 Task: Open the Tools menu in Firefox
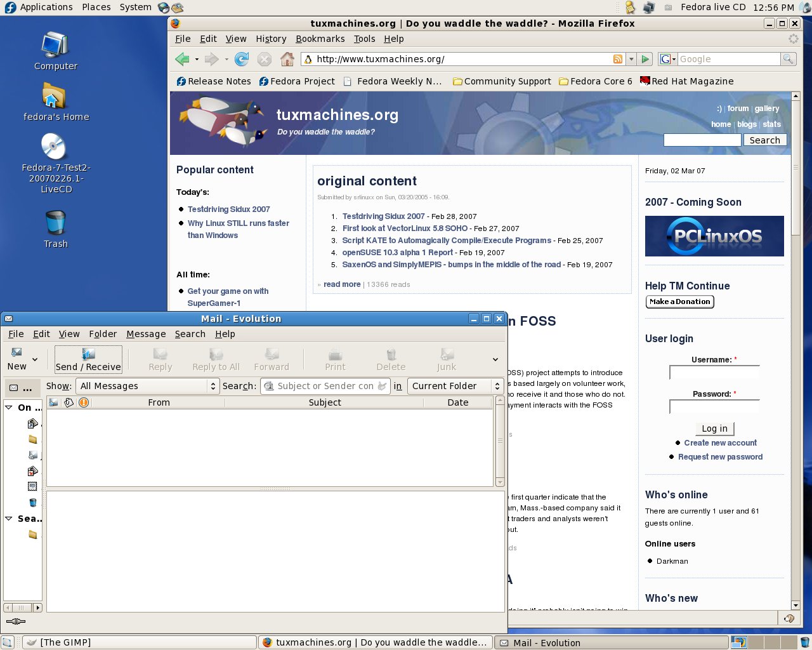[x=365, y=39]
